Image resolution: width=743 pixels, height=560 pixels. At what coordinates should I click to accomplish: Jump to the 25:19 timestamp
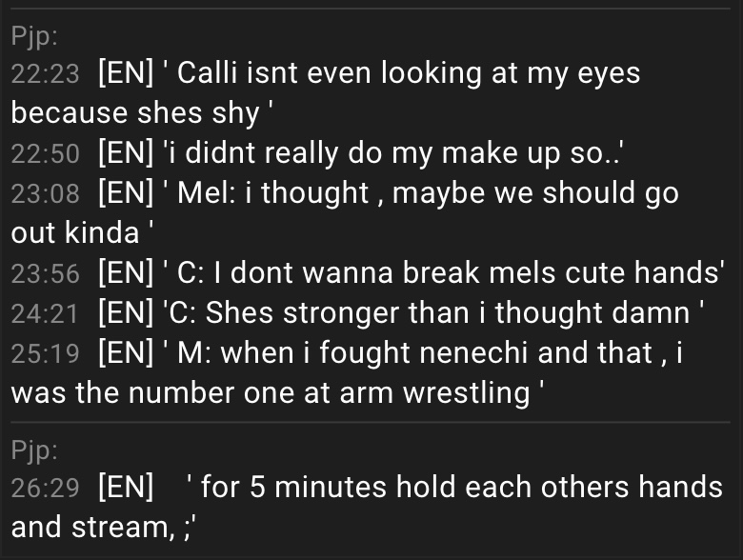45,353
